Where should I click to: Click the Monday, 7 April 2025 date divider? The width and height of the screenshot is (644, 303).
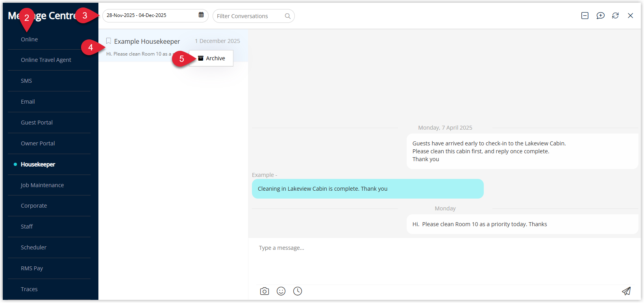[445, 128]
